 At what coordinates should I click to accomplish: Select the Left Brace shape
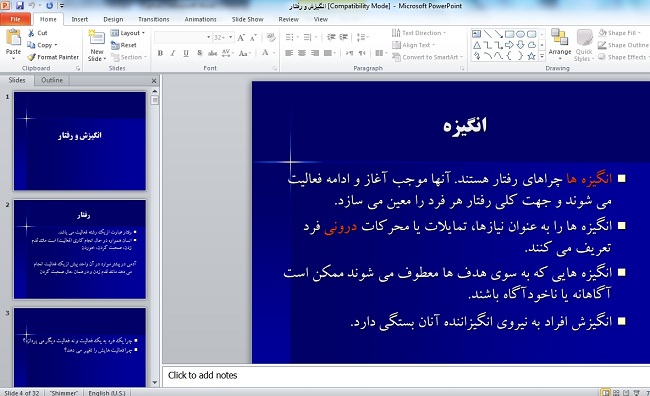point(509,56)
